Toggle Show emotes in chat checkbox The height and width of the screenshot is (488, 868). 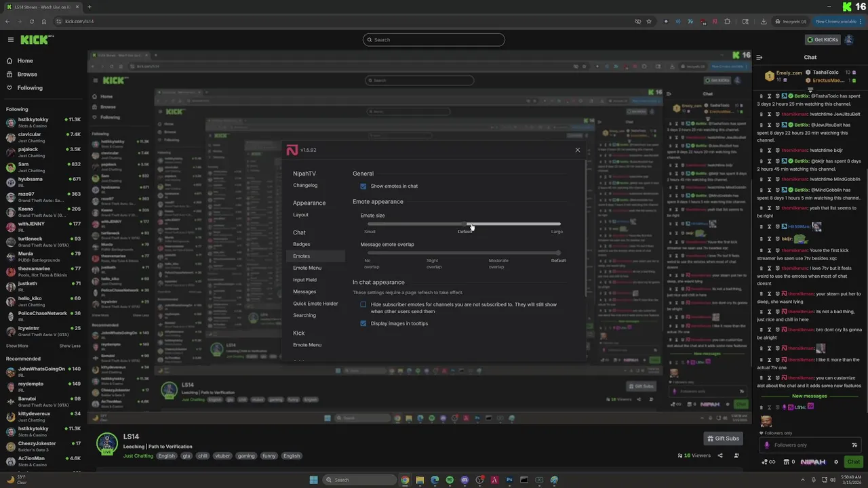363,186
